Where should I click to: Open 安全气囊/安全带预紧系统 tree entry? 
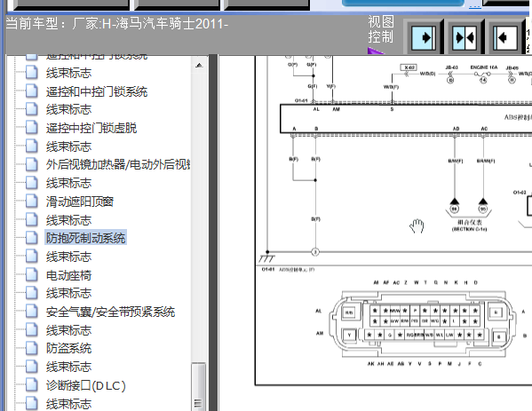click(x=110, y=312)
